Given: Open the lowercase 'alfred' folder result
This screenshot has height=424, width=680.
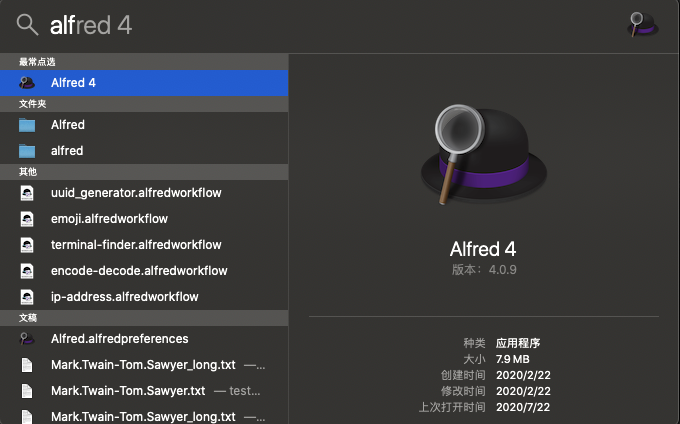Looking at the screenshot, I should coord(144,151).
